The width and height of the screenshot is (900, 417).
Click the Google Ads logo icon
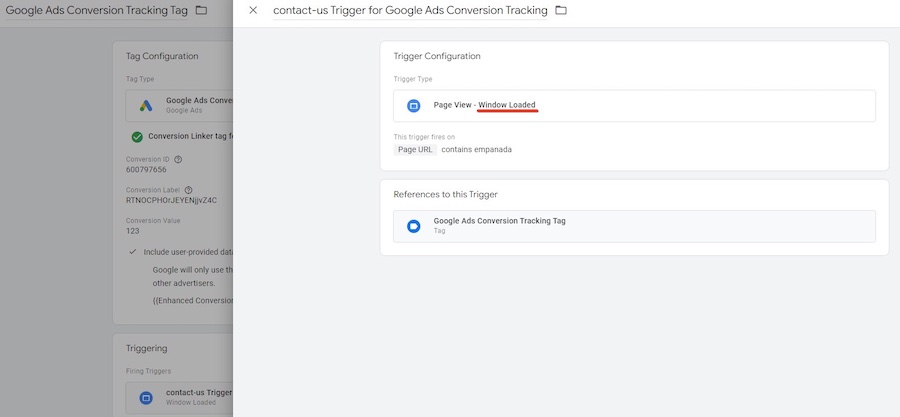tap(146, 105)
